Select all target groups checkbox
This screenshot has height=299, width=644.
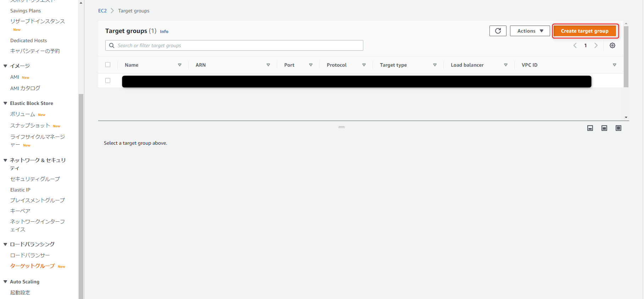[108, 65]
